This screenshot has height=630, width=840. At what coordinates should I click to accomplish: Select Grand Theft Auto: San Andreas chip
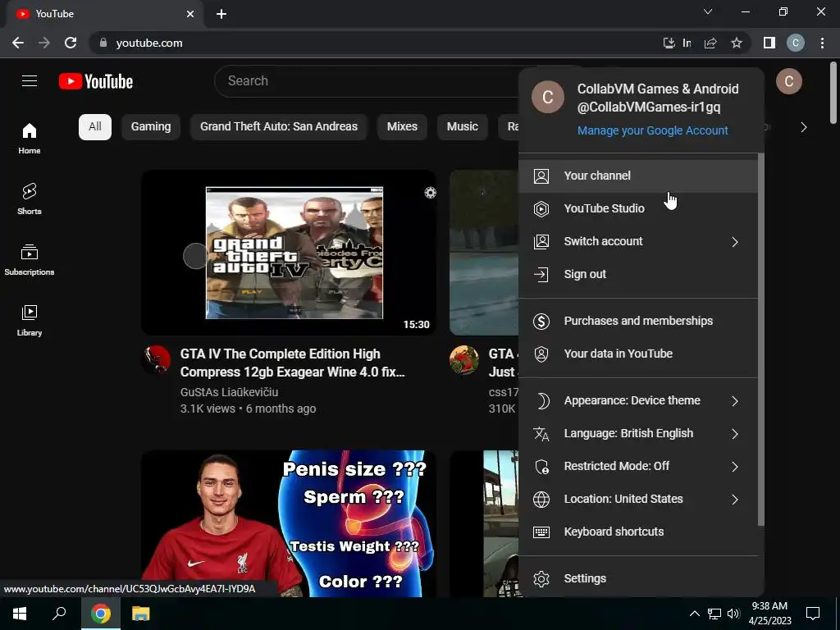click(279, 127)
